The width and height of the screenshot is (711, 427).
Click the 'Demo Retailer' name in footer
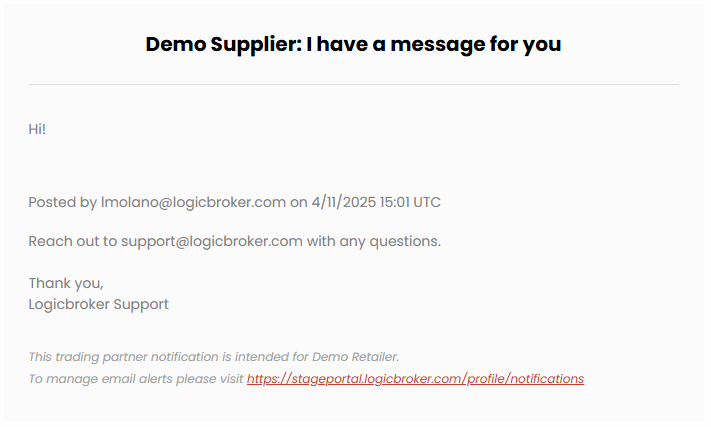click(x=356, y=357)
